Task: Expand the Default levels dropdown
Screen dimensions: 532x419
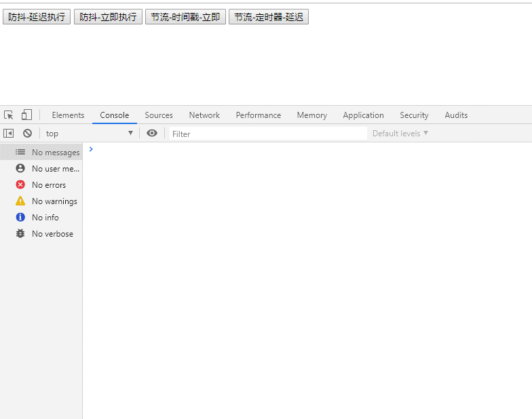Action: (x=400, y=134)
